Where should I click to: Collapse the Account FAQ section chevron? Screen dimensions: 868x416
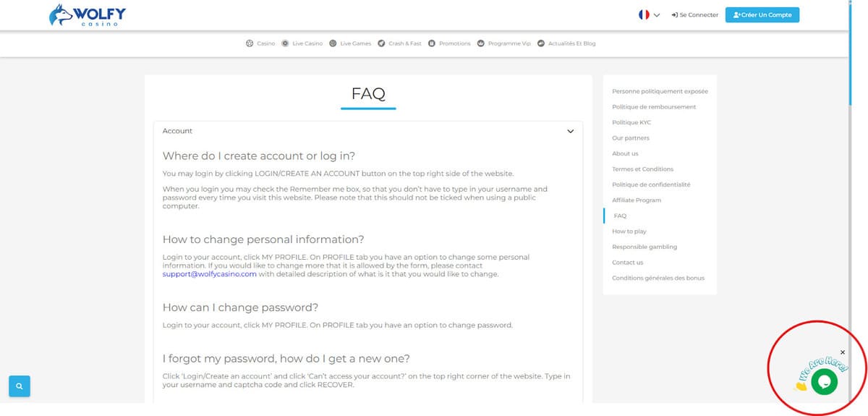[x=570, y=132]
